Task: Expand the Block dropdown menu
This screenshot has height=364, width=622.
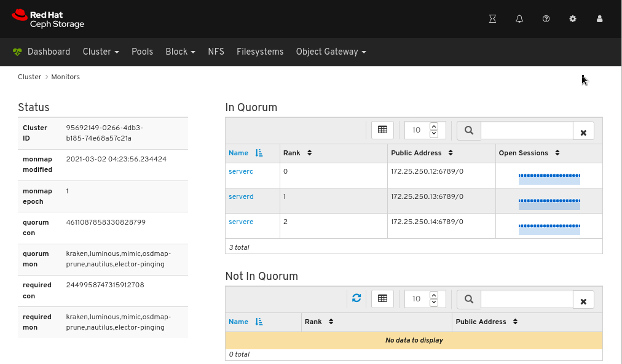Action: pos(181,52)
